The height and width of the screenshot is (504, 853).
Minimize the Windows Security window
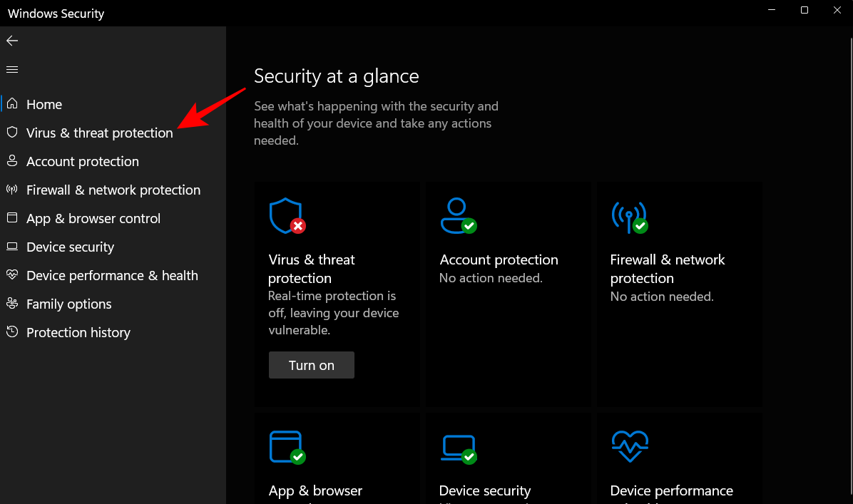[771, 11]
